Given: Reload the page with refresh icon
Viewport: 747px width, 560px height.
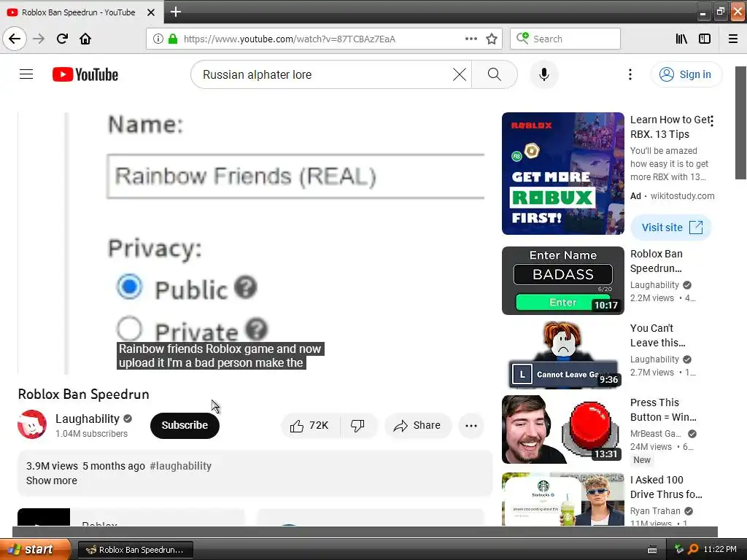Looking at the screenshot, I should pos(62,39).
